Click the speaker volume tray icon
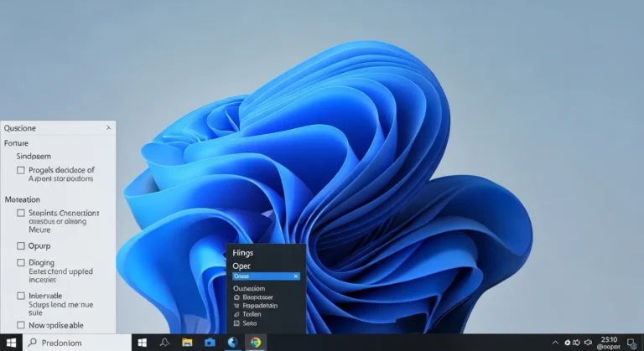The image size is (644, 351). (588, 343)
